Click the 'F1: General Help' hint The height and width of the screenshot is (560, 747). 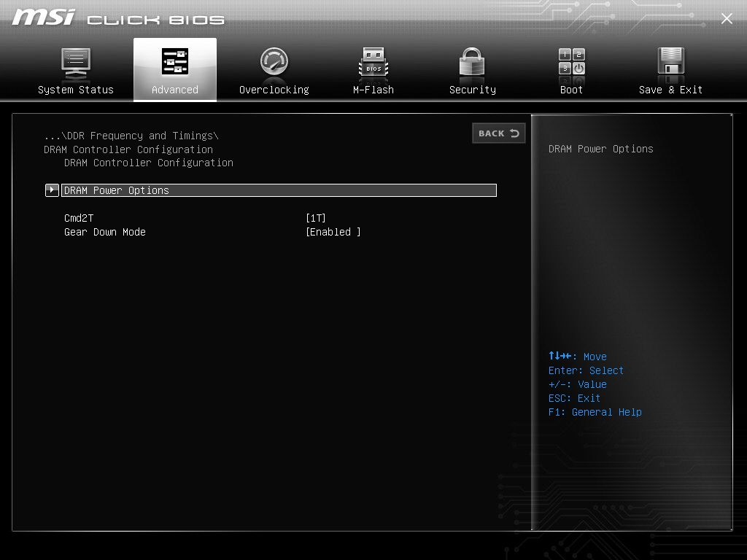click(595, 412)
